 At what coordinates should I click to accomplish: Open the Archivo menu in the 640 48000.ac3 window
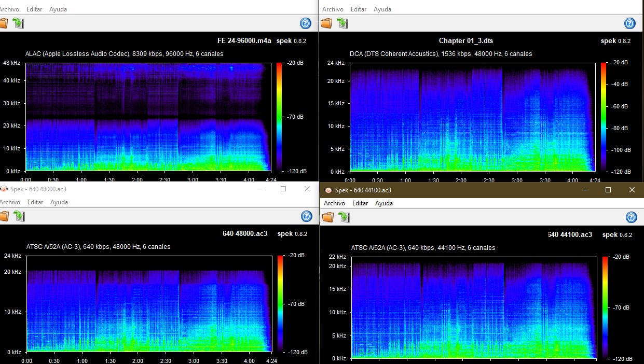(x=10, y=202)
